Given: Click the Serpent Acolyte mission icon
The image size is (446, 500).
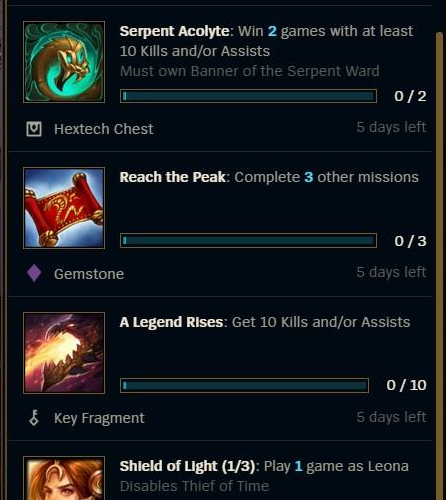Looking at the screenshot, I should (64, 62).
